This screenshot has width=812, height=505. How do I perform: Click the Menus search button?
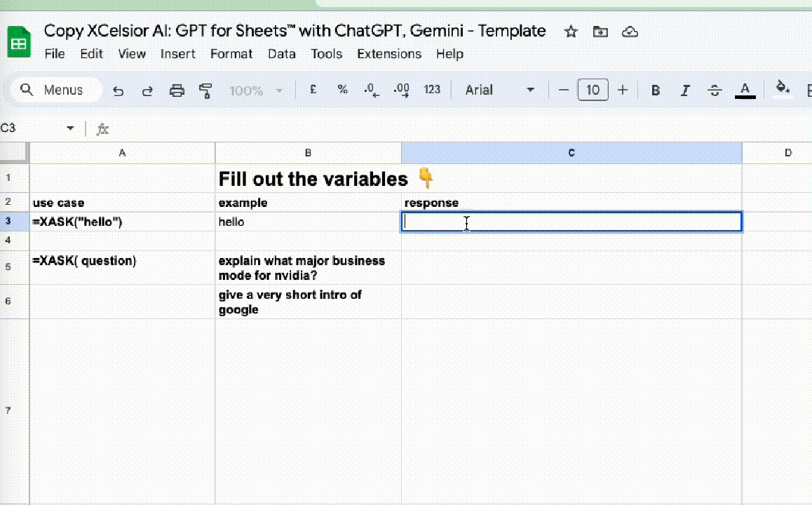[x=53, y=90]
